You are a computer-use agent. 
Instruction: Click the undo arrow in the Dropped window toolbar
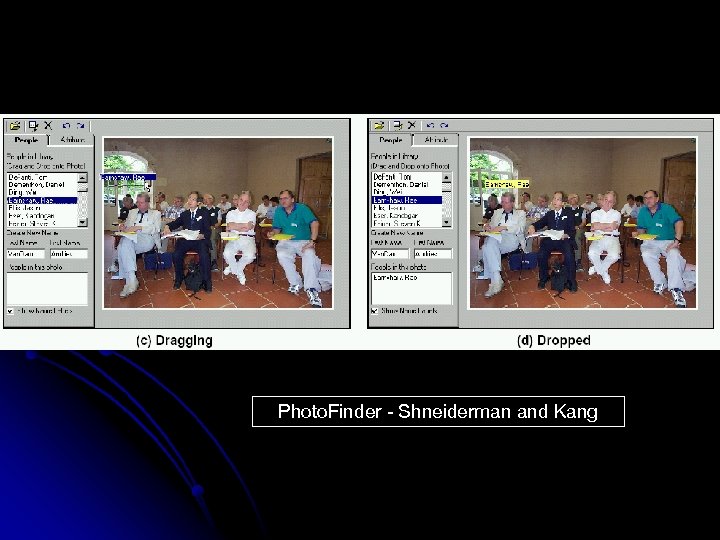pos(430,125)
